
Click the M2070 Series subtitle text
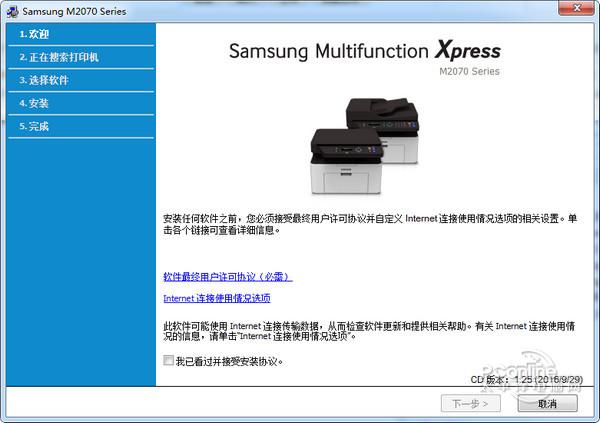tap(470, 71)
